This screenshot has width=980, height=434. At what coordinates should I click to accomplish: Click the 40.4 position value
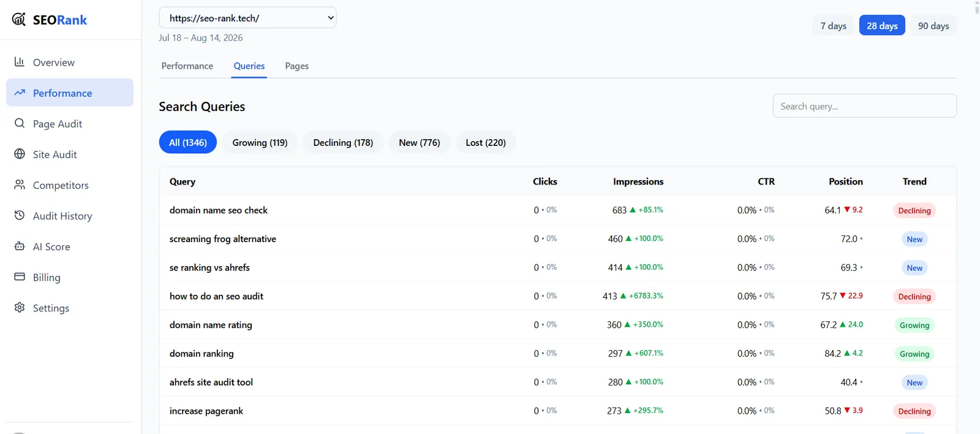coord(849,382)
